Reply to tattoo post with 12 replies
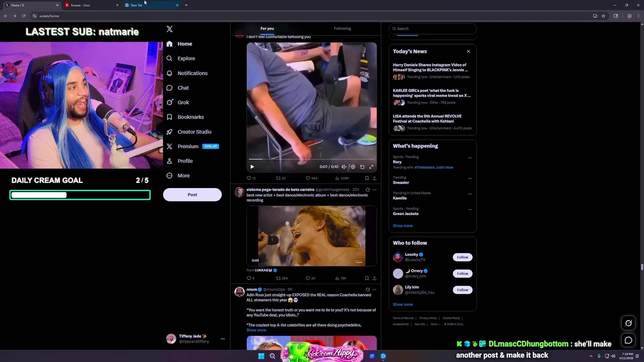644x362 pixels. click(x=251, y=178)
